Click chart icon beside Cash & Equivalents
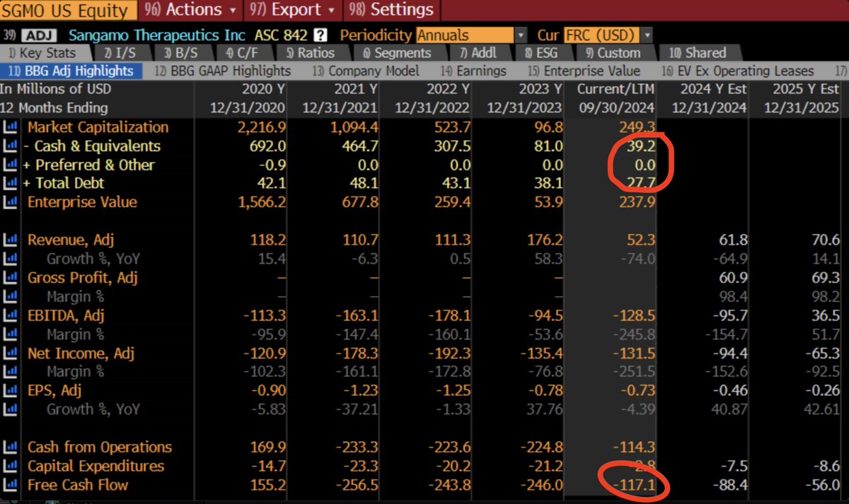849x504 pixels. (x=11, y=146)
